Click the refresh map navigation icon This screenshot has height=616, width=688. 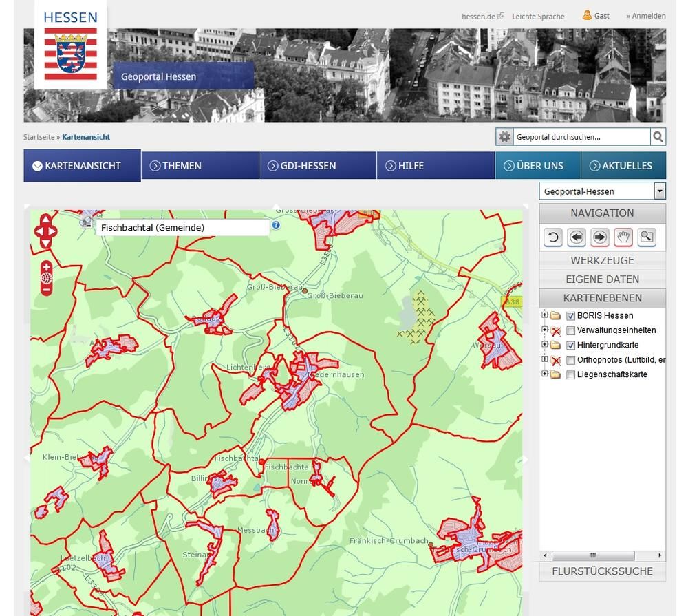click(553, 237)
